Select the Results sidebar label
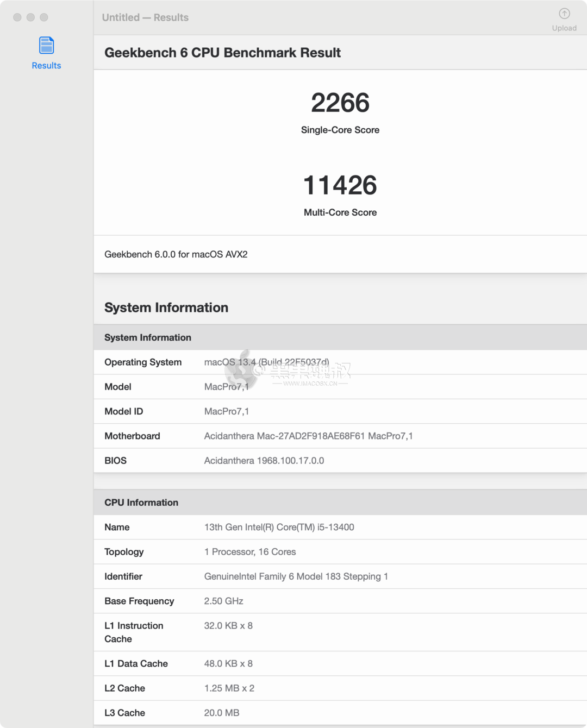 coord(46,65)
